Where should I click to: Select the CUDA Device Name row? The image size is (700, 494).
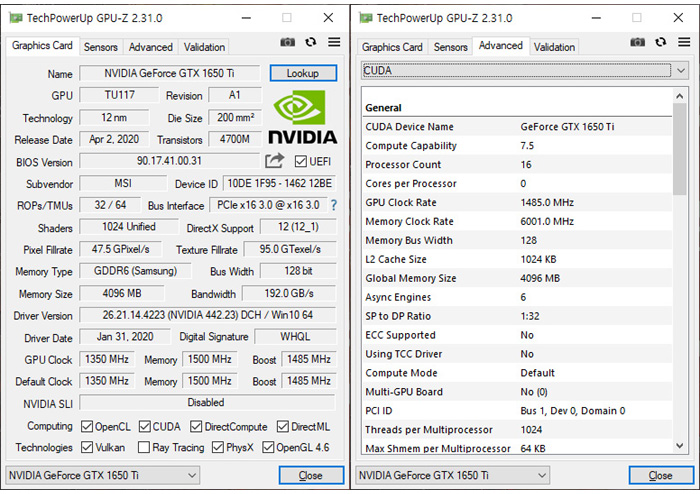[517, 127]
